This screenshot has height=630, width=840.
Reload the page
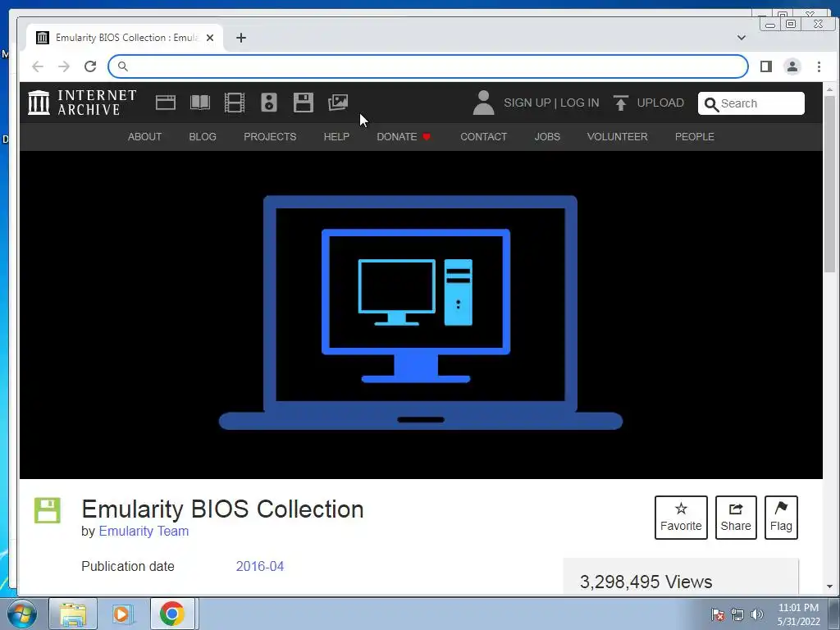[90, 66]
